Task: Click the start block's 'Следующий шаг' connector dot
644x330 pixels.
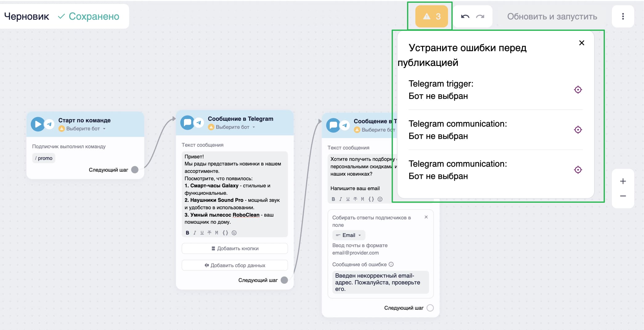Action: [x=135, y=170]
